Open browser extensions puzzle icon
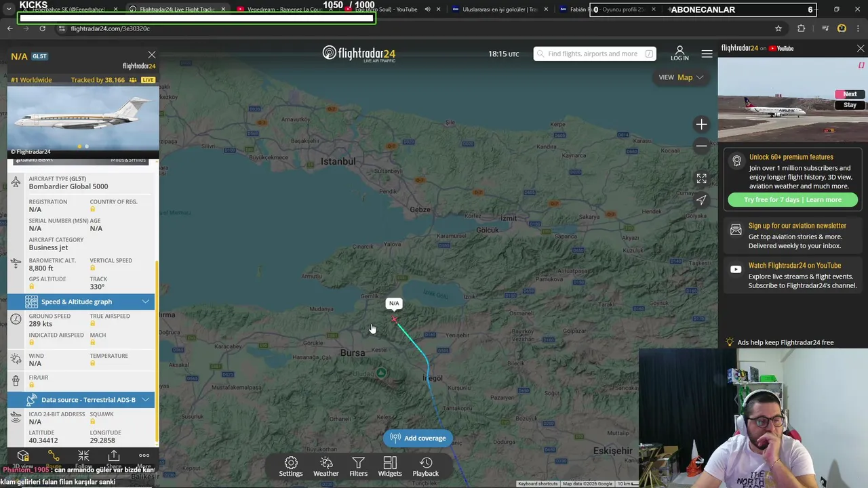This screenshot has height=488, width=868. point(802,28)
